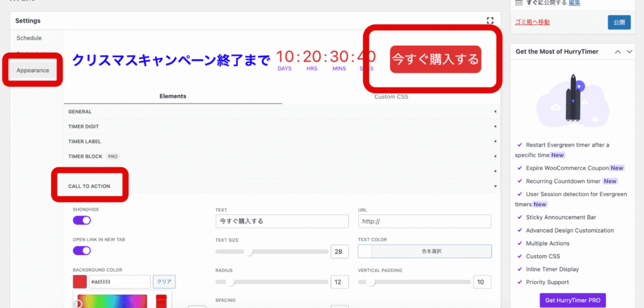Screen dimensions: 644x308
Task: Click 'Advanced Design Customization' feature text
Action: coord(570,231)
